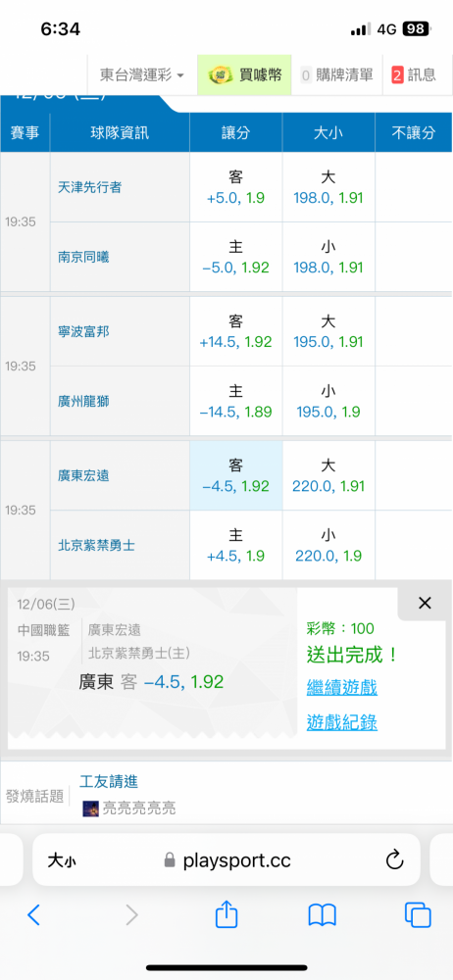Reload the page with refresh icon
This screenshot has height=980, width=453.
pos(394,860)
